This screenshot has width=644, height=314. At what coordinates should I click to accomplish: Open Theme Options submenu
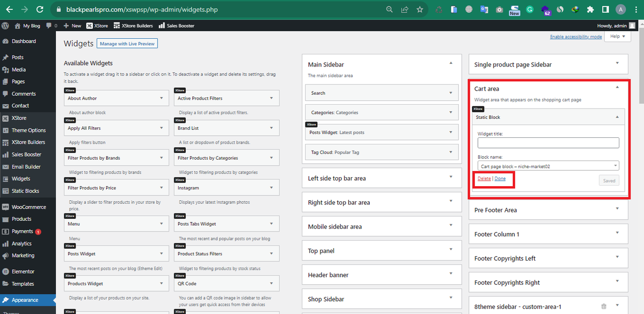28,130
